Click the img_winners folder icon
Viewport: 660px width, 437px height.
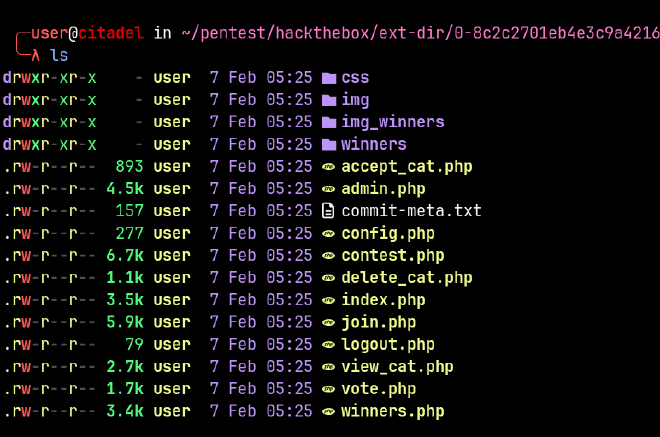329,123
